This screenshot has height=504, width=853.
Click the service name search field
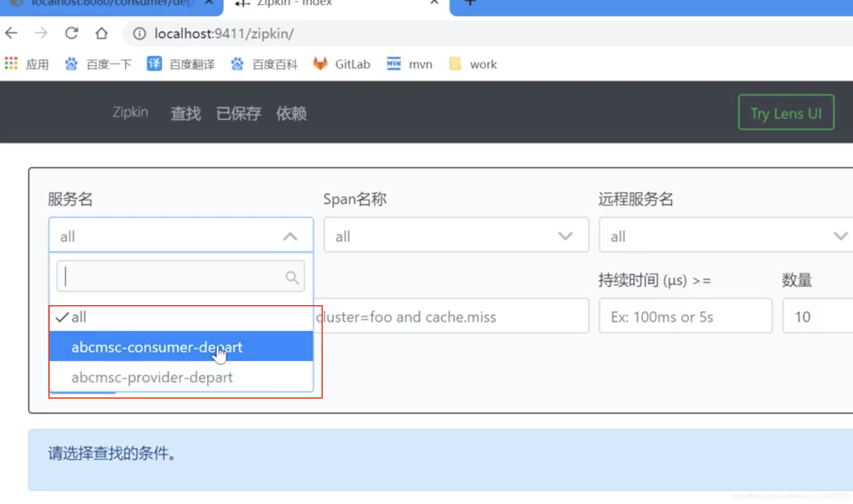(x=181, y=276)
